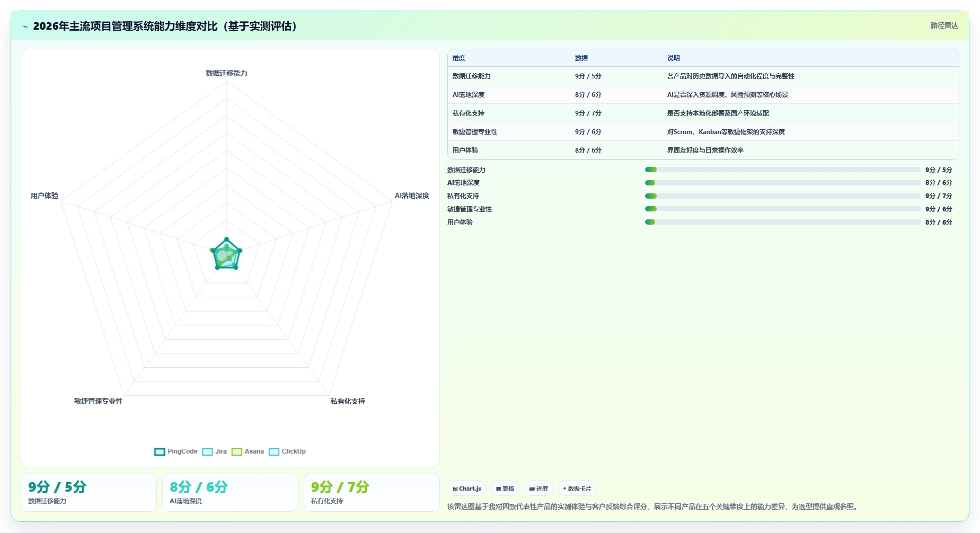Click the 表格 tag chip
Screen dimensions: 980x533
click(505, 488)
